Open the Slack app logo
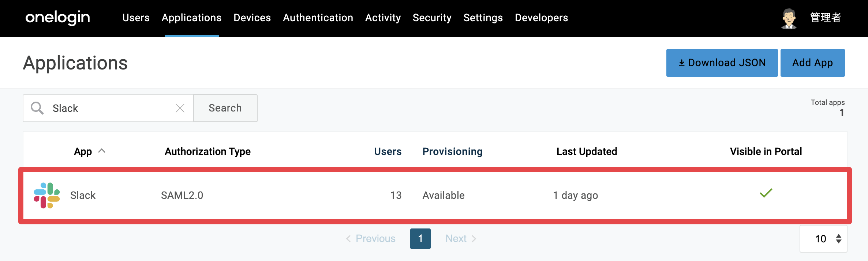This screenshot has width=868, height=261. (47, 195)
